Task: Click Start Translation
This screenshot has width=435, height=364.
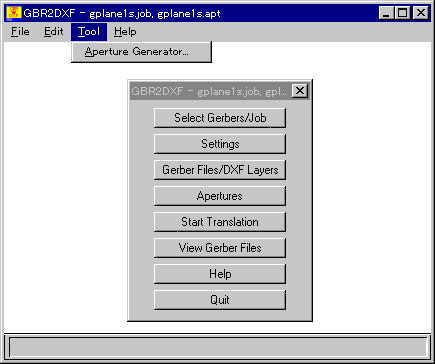Action: [220, 222]
